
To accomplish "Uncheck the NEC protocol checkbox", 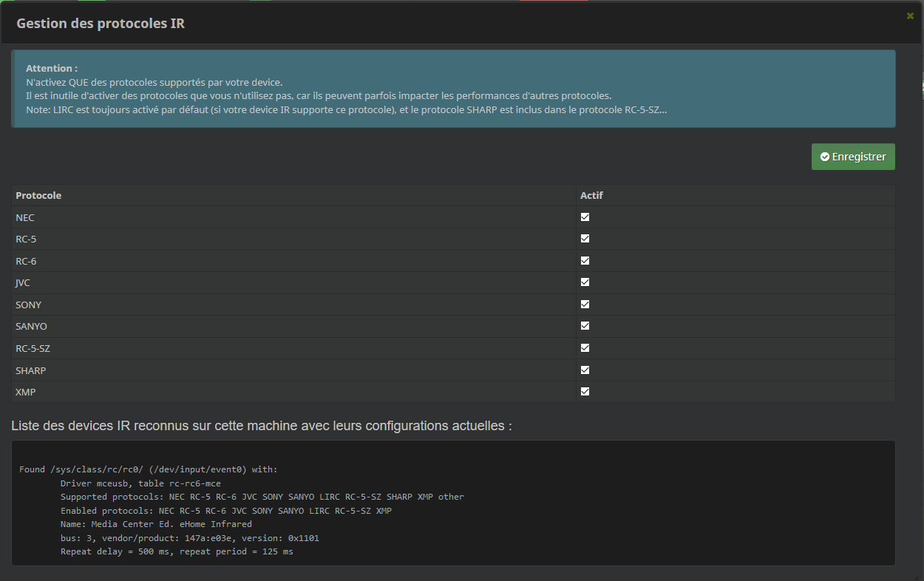I will [585, 217].
